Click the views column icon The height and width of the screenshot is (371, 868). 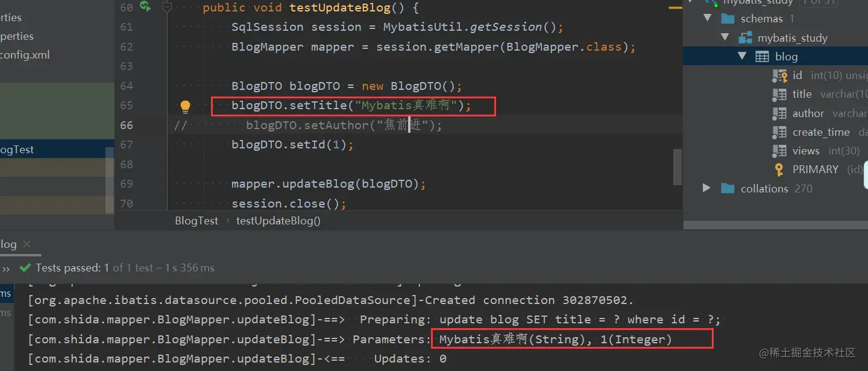(x=779, y=151)
